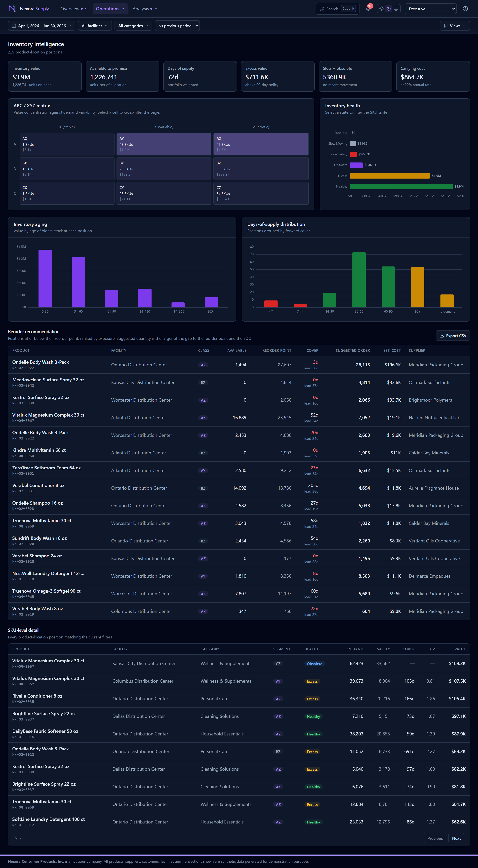Open the notifications bell

point(368,9)
